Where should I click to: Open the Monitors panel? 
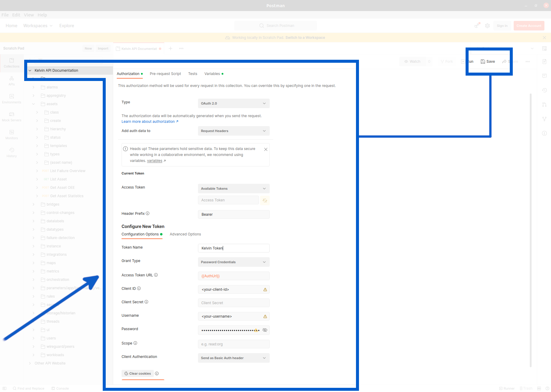(11, 134)
